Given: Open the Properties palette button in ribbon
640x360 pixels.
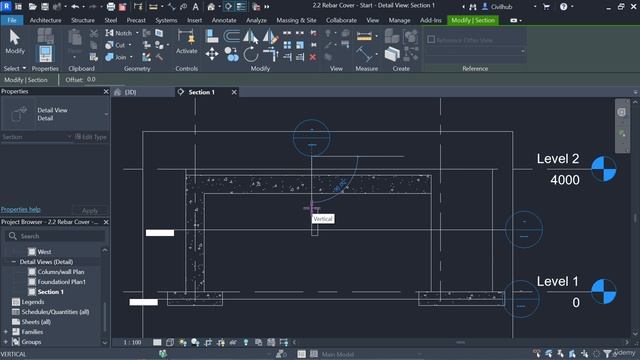Looking at the screenshot, I should pyautogui.click(x=45, y=53).
